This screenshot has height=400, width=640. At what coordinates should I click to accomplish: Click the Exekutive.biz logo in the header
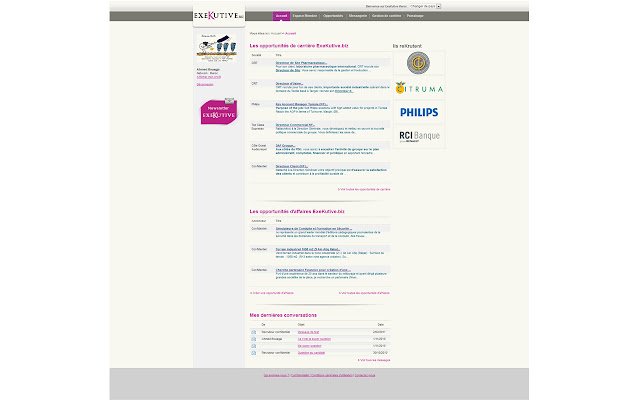pos(219,16)
